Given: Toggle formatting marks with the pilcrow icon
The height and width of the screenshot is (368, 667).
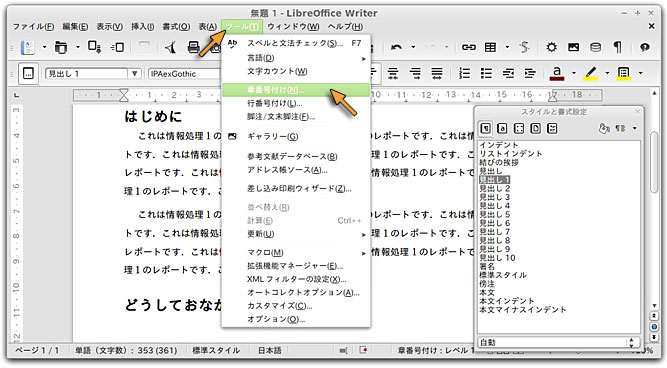Looking at the screenshot, I should pyautogui.click(x=618, y=47).
